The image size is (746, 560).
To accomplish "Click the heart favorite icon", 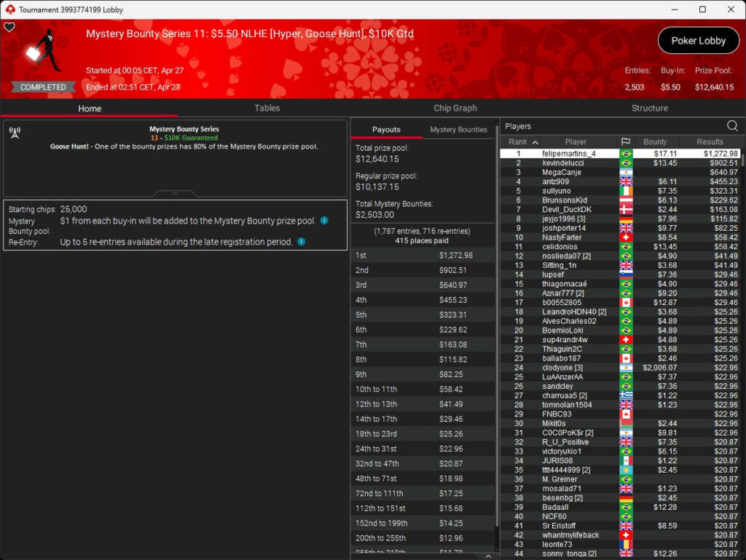I will pos(9,28).
